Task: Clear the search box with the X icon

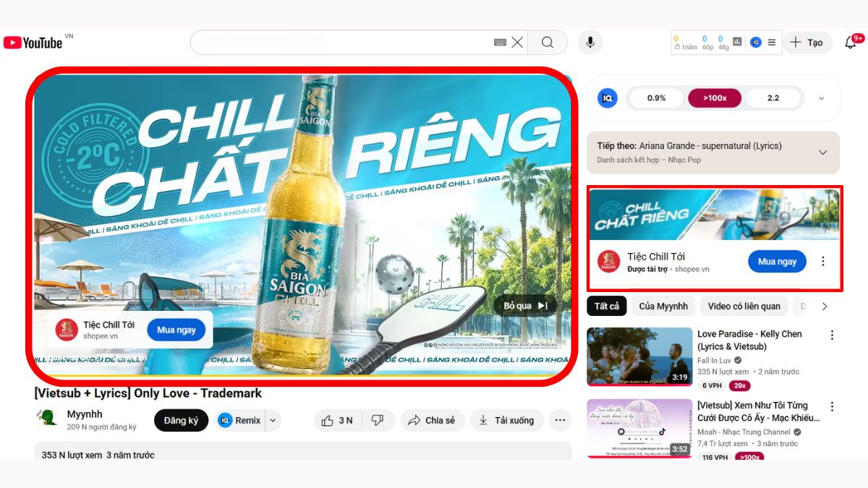Action: (x=517, y=43)
